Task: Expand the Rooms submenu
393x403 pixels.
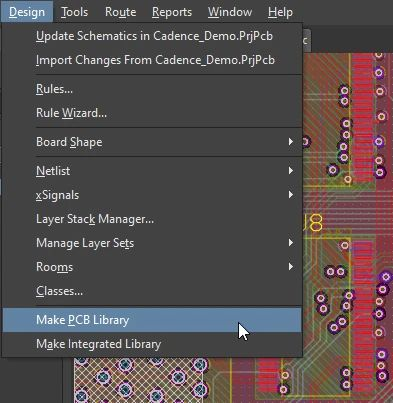Action: click(152, 267)
